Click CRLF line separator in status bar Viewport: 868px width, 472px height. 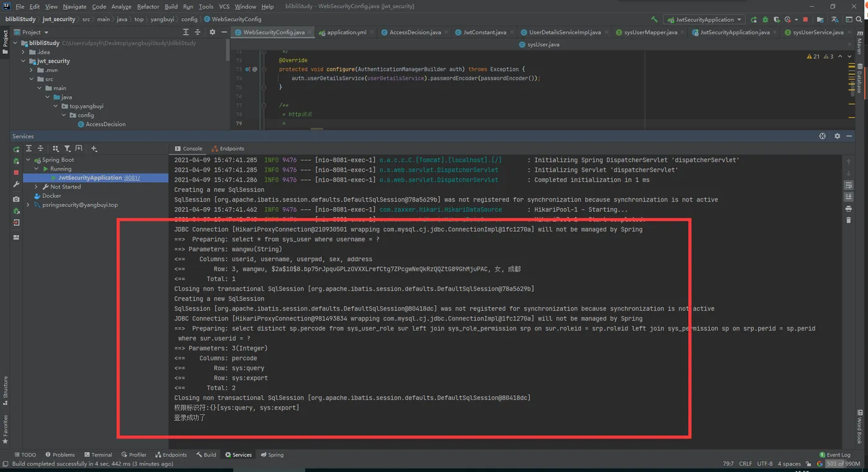tap(745, 463)
